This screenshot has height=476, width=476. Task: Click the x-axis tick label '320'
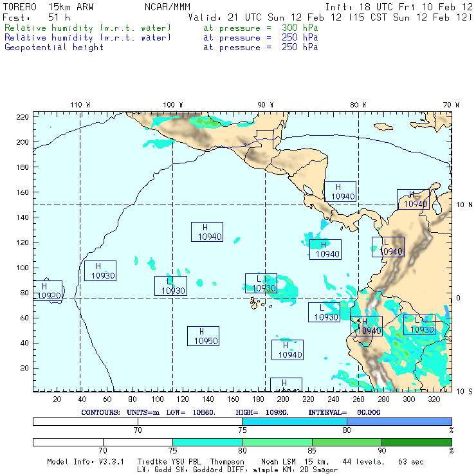pos(434,399)
